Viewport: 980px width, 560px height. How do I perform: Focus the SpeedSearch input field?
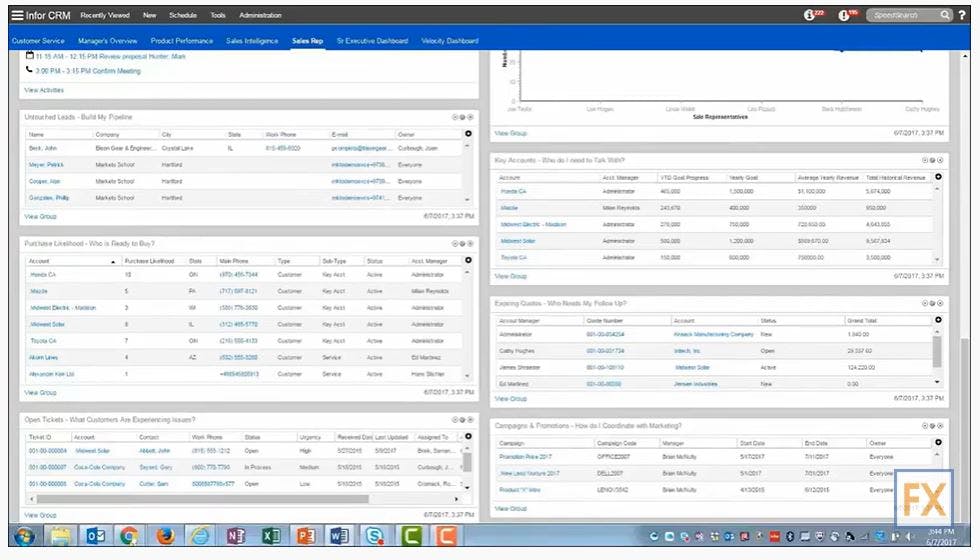click(x=903, y=15)
